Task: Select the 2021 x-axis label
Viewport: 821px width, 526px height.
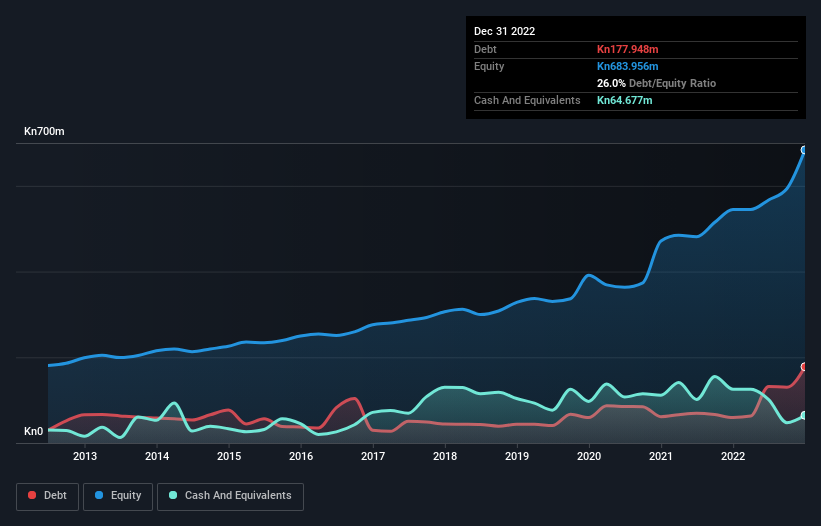Action: 661,456
